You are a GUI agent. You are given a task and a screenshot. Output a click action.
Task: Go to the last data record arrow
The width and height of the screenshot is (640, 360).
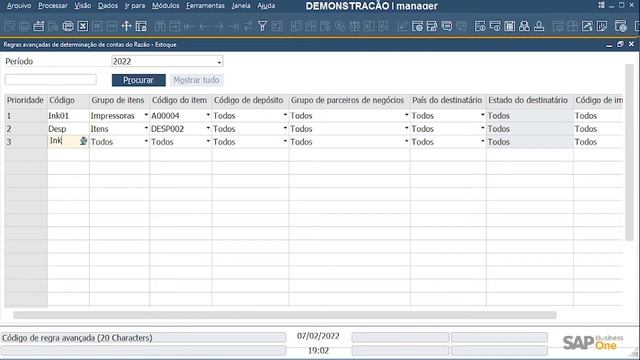(233, 26)
